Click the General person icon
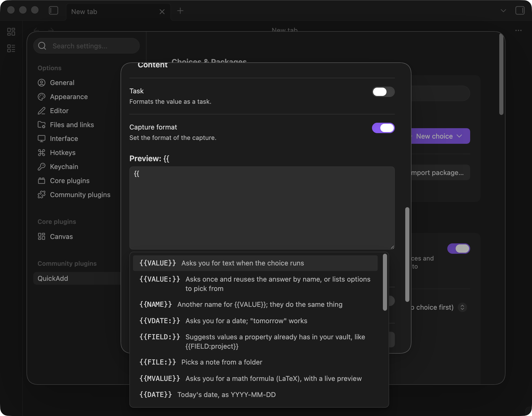This screenshot has height=416, width=532. (x=42, y=83)
